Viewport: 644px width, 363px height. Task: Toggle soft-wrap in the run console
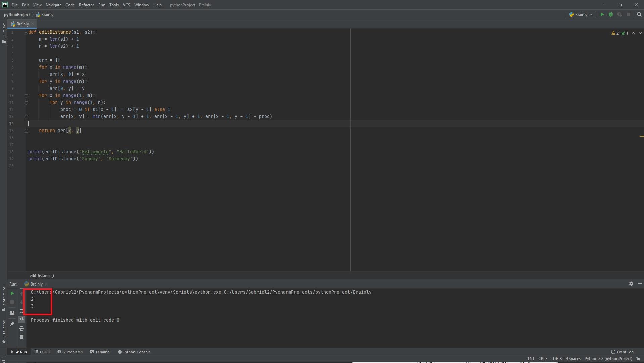22,311
